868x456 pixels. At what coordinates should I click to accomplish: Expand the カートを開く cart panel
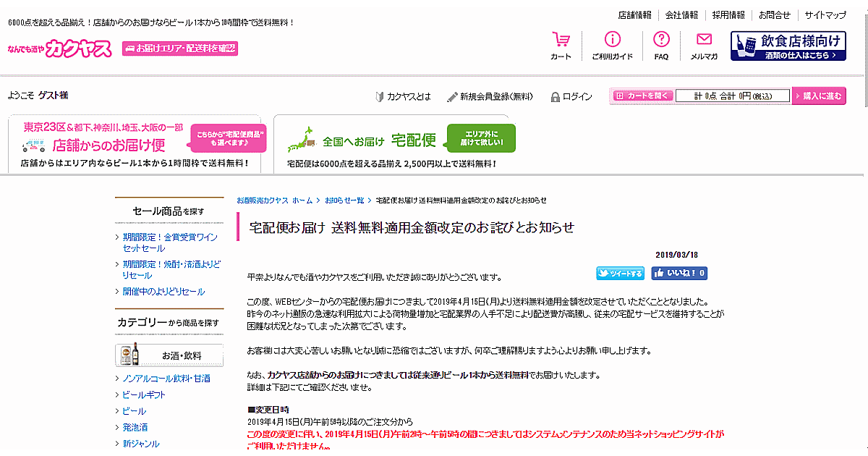pyautogui.click(x=642, y=96)
